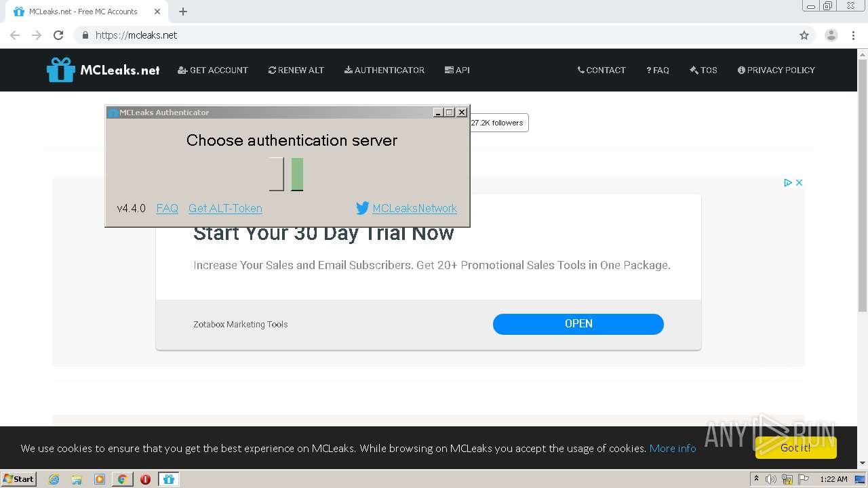Maximize the MCLeaks Authenticator window
The width and height of the screenshot is (868, 488).
click(x=450, y=113)
